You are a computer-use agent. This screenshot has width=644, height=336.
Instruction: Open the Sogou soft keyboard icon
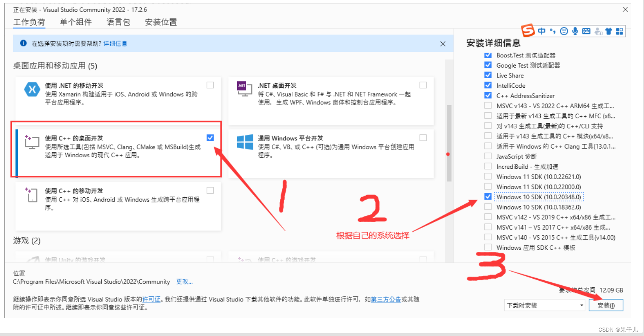[587, 31]
